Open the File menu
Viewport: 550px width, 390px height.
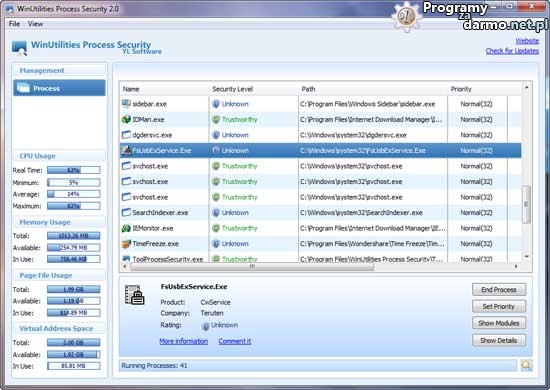14,24
